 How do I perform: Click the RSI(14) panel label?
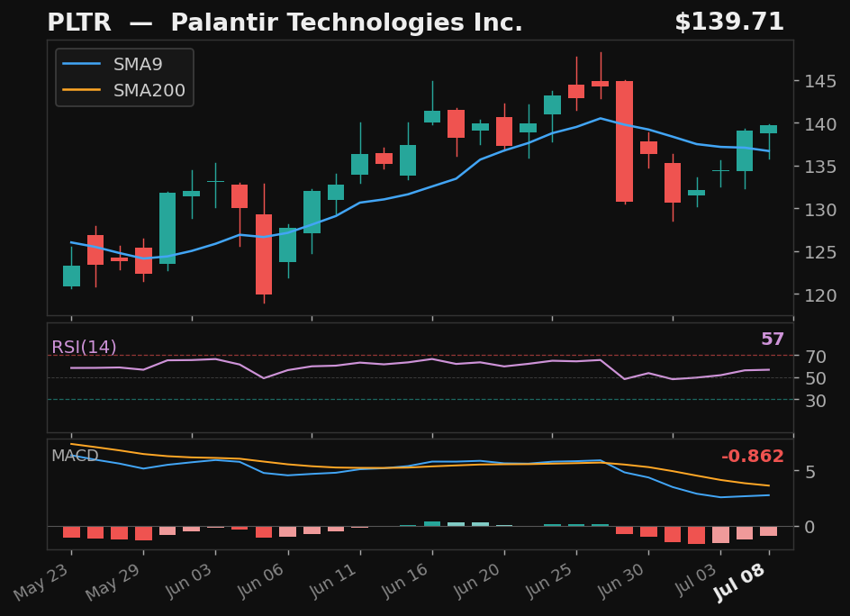pyautogui.click(x=84, y=347)
